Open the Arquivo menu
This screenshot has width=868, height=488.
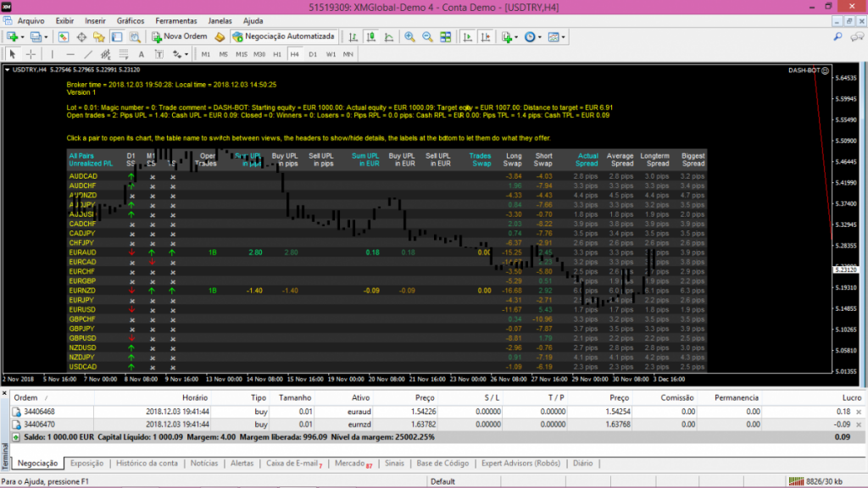(x=31, y=20)
